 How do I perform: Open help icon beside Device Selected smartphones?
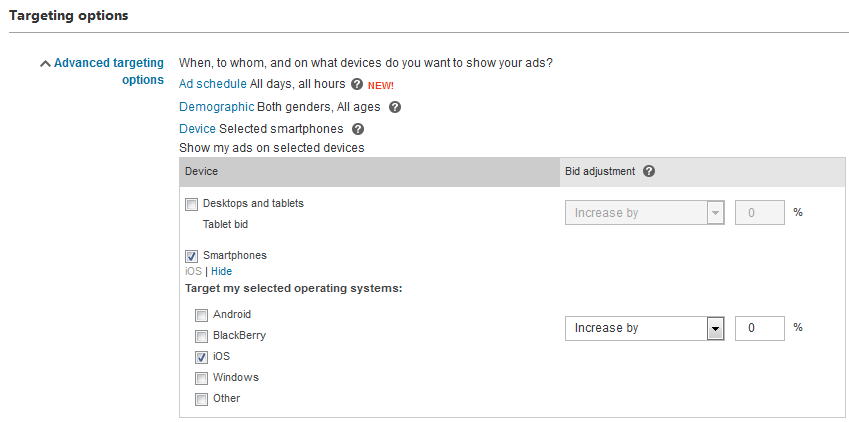coord(358,129)
